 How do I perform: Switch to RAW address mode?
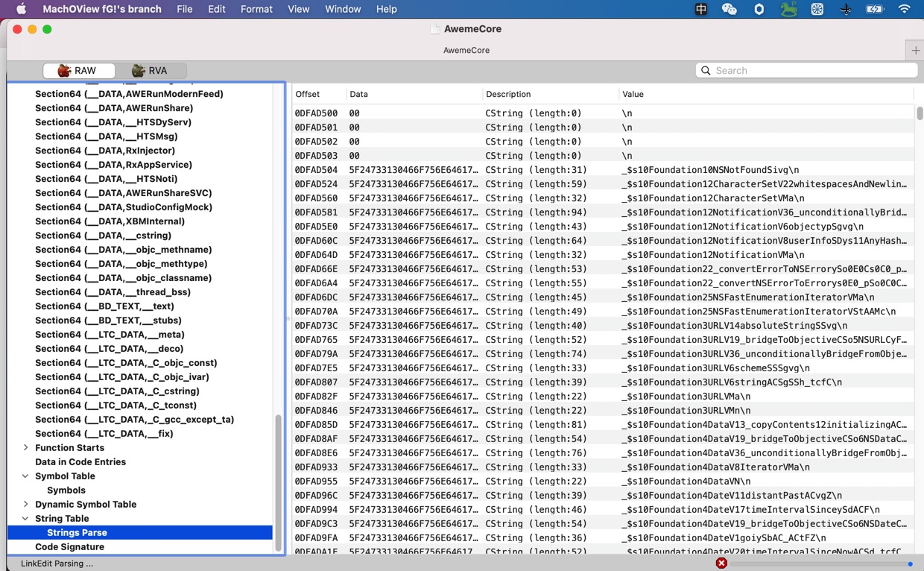click(x=79, y=70)
